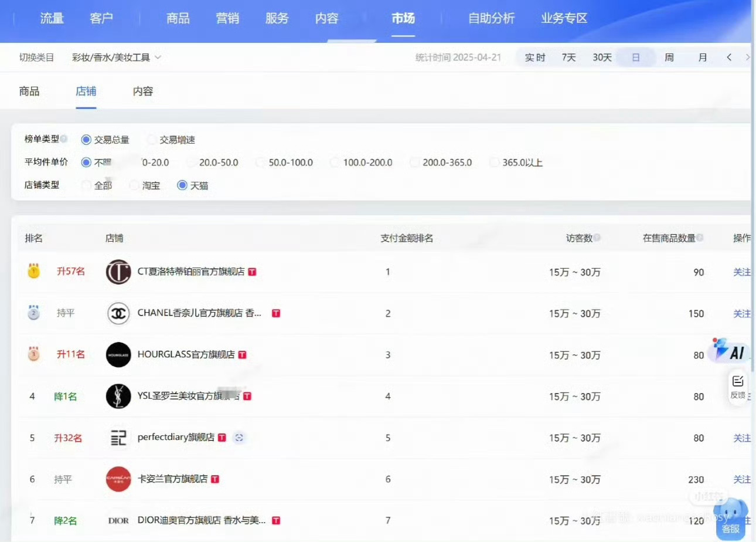Choose the 7天 time range

(569, 57)
